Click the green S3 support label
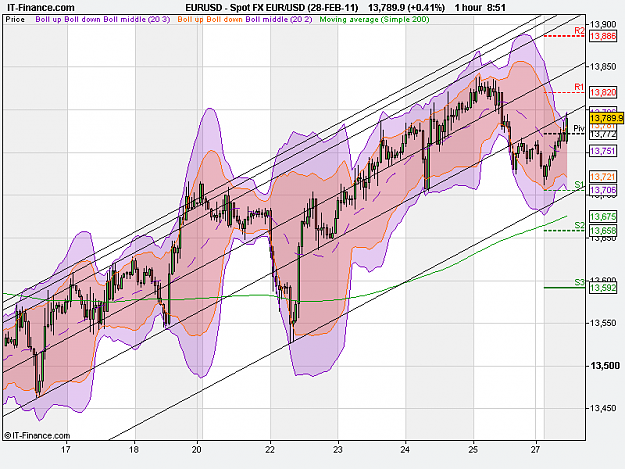Screen dimensions: 625x469 [579, 282]
